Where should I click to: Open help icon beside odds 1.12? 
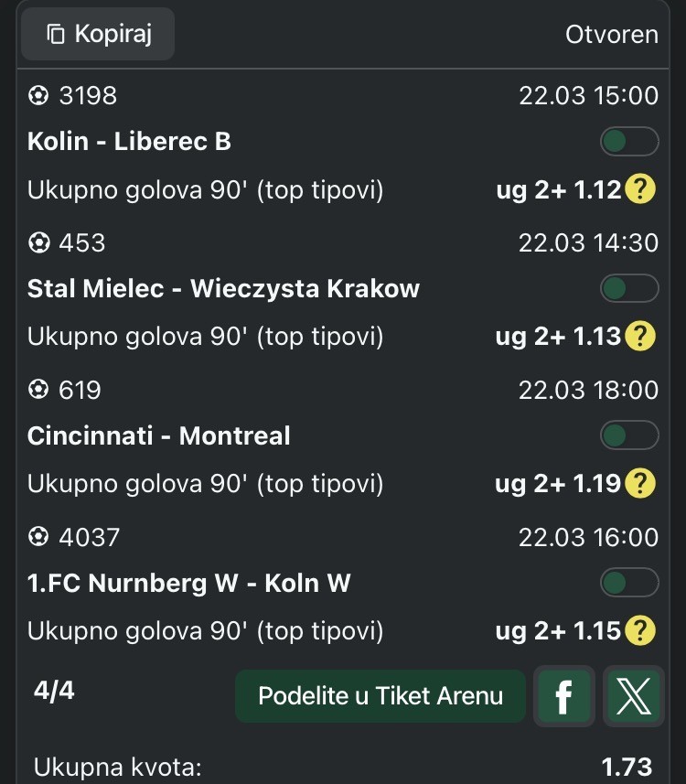click(641, 190)
